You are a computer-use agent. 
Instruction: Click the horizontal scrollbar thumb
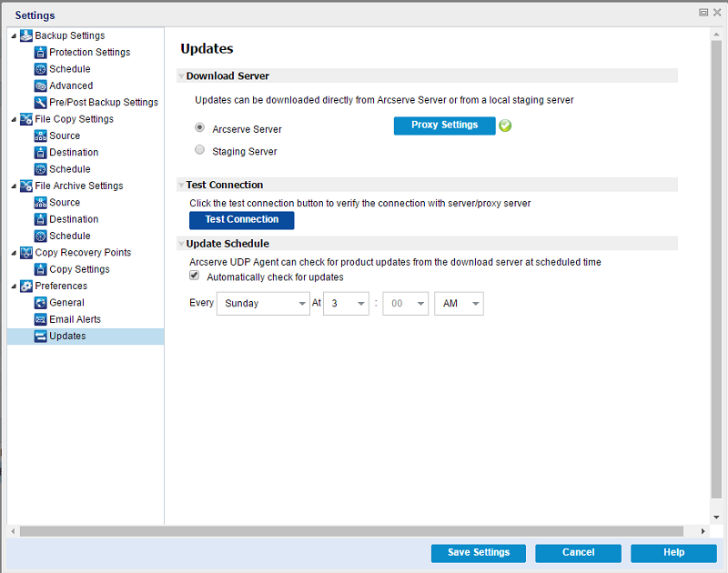351,531
